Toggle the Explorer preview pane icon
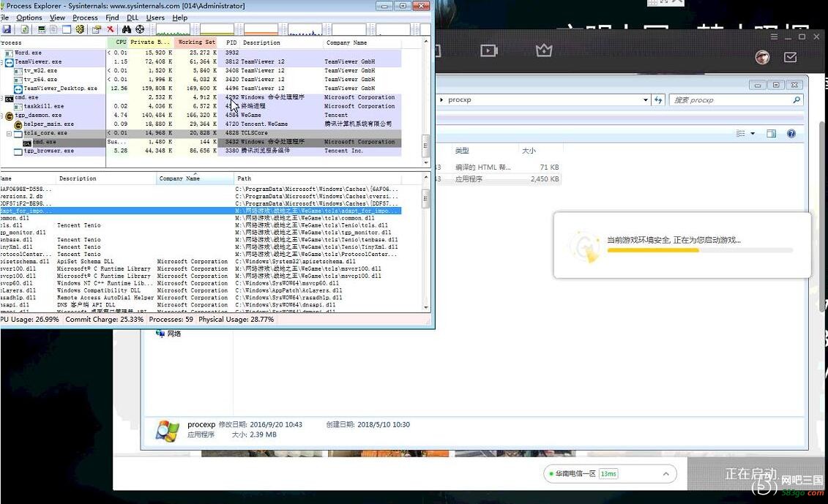828x504 pixels. 771,134
